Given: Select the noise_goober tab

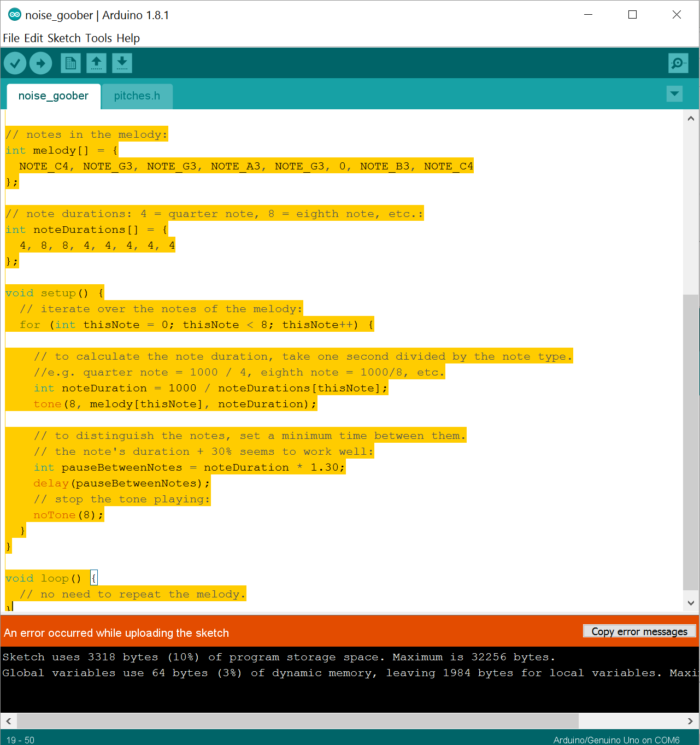Looking at the screenshot, I should tap(54, 96).
